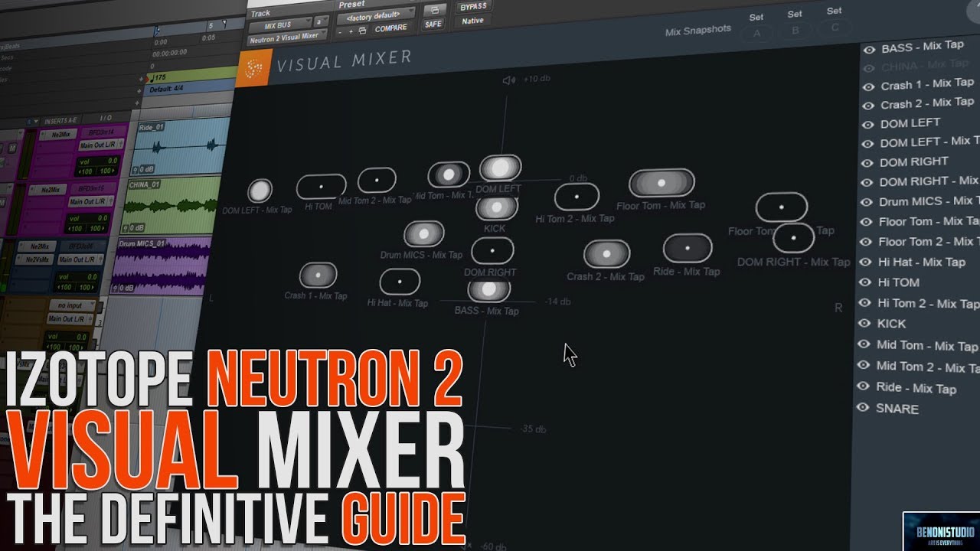980x551 pixels.
Task: Click the Native button
Action: click(x=472, y=21)
